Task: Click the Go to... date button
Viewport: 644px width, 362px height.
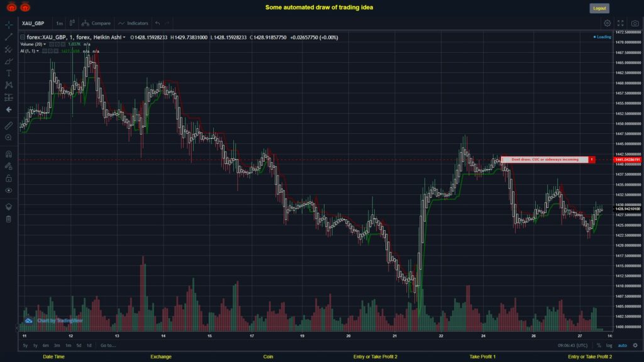Action: coord(108,346)
